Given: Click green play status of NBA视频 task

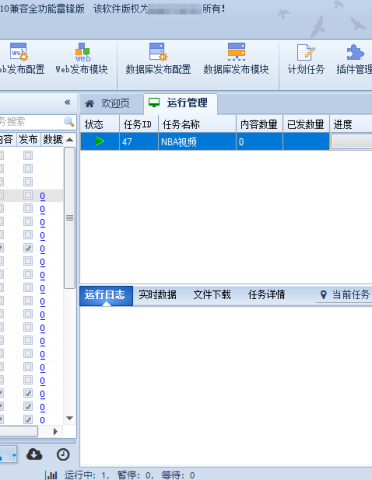Looking at the screenshot, I should [99, 141].
